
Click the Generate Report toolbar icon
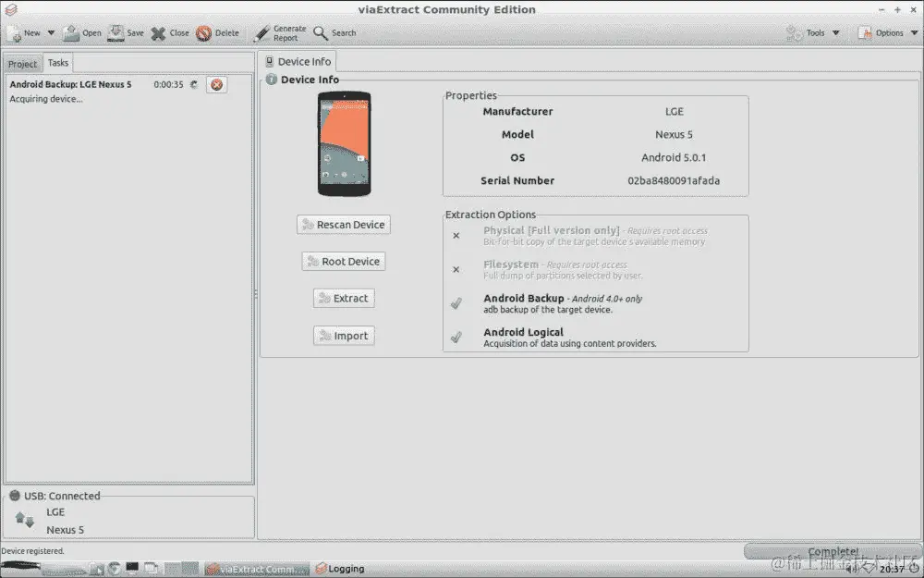pos(261,33)
